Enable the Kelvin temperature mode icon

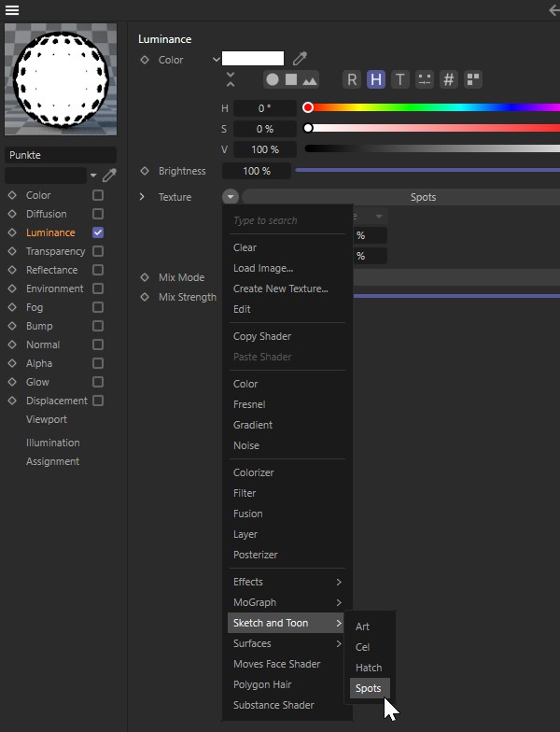[x=399, y=80]
